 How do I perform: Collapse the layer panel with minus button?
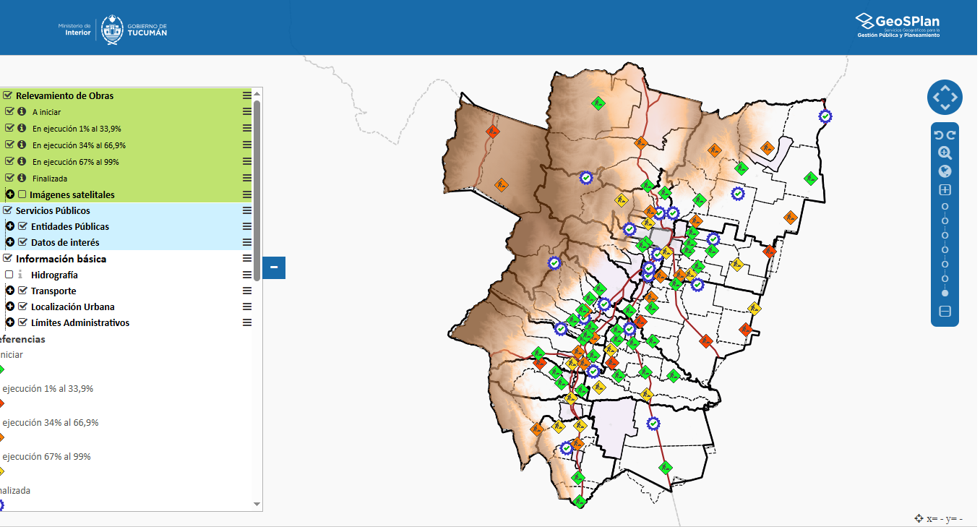click(x=274, y=267)
